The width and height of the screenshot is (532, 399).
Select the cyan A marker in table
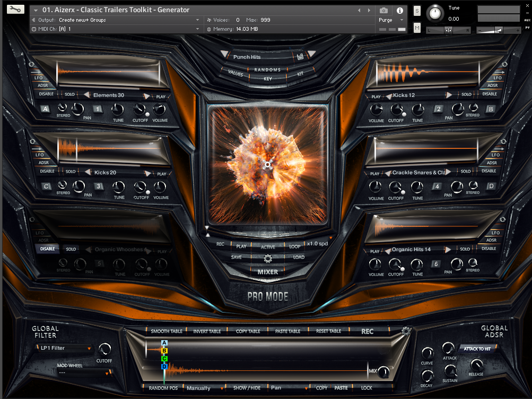(164, 343)
